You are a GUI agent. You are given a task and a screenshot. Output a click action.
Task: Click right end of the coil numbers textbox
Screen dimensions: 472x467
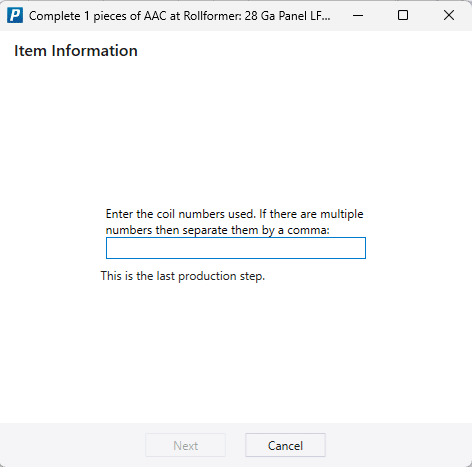(x=362, y=248)
